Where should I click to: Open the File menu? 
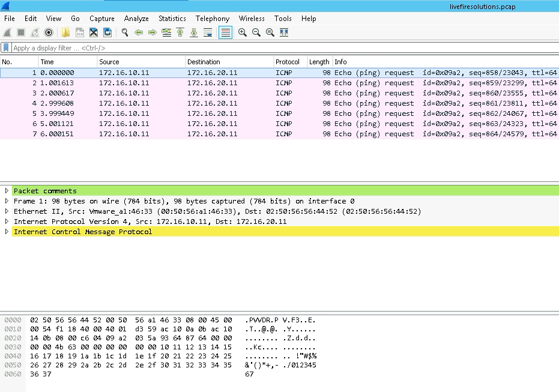10,19
